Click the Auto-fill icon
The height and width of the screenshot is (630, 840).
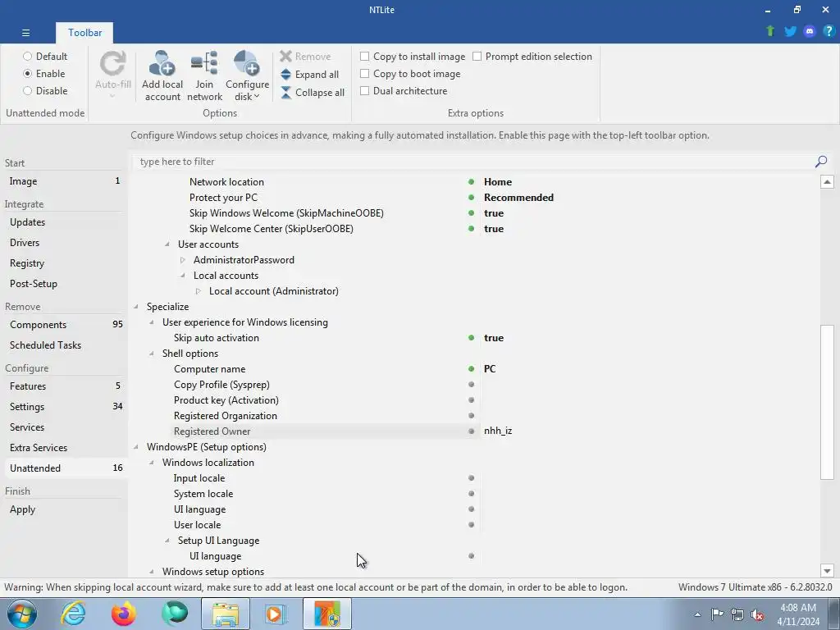[113, 63]
